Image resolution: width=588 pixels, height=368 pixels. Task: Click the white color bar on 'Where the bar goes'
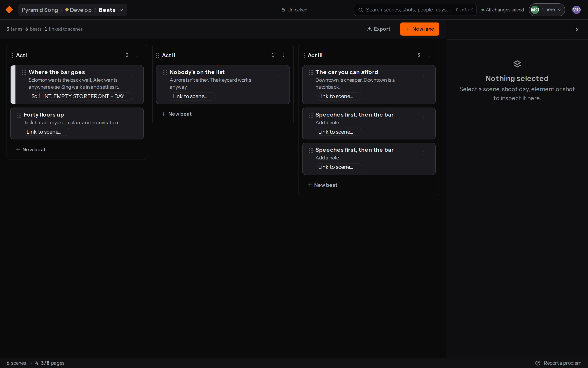(13, 84)
